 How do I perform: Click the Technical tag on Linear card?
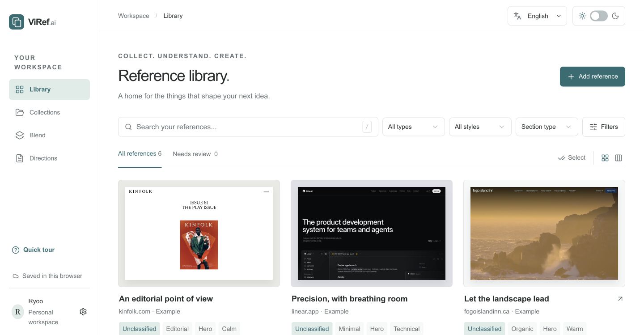point(407,329)
